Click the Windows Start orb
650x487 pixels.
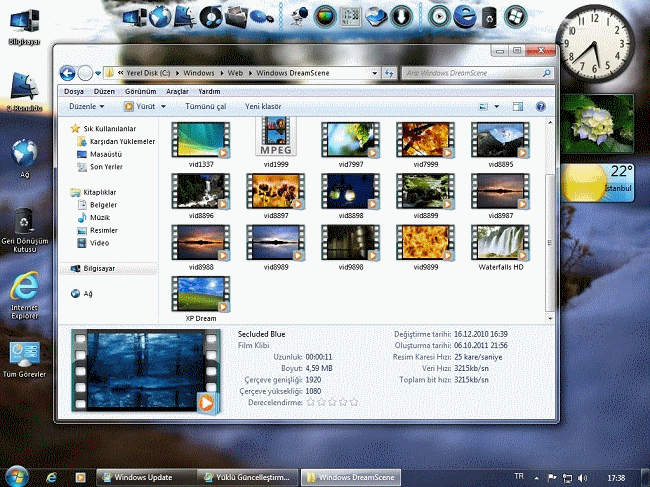click(x=17, y=477)
